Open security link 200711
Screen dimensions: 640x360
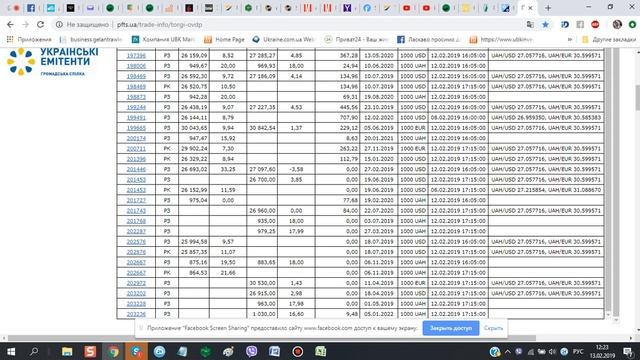(136, 149)
